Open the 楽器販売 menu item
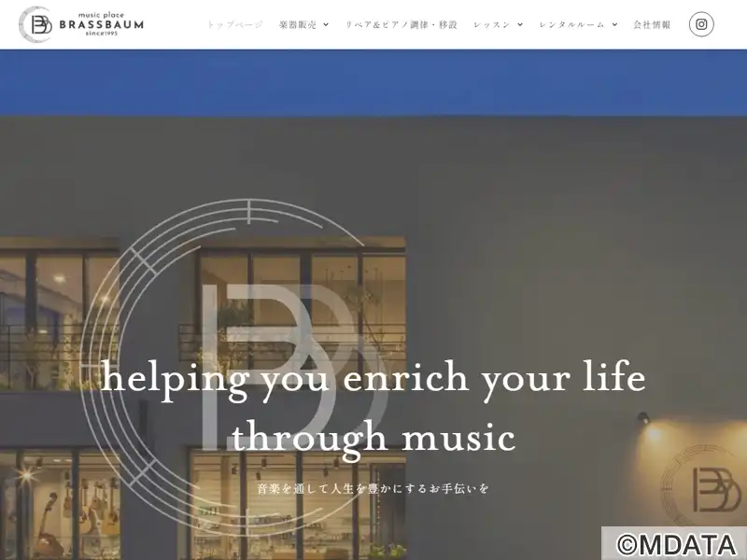The width and height of the screenshot is (747, 560). (298, 24)
